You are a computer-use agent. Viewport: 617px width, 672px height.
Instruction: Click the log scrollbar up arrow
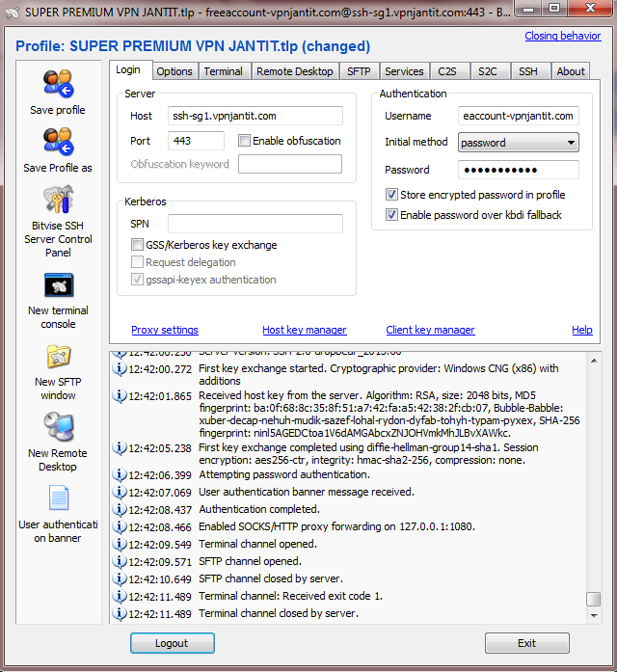point(594,361)
